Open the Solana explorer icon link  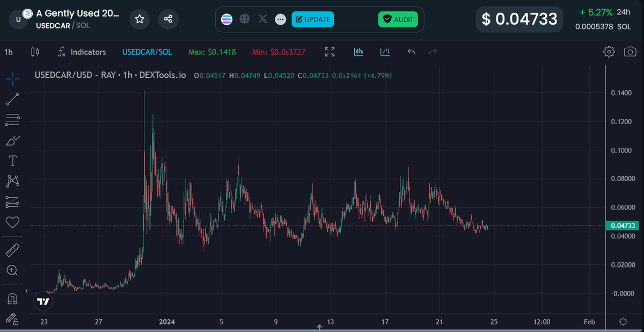click(228, 19)
